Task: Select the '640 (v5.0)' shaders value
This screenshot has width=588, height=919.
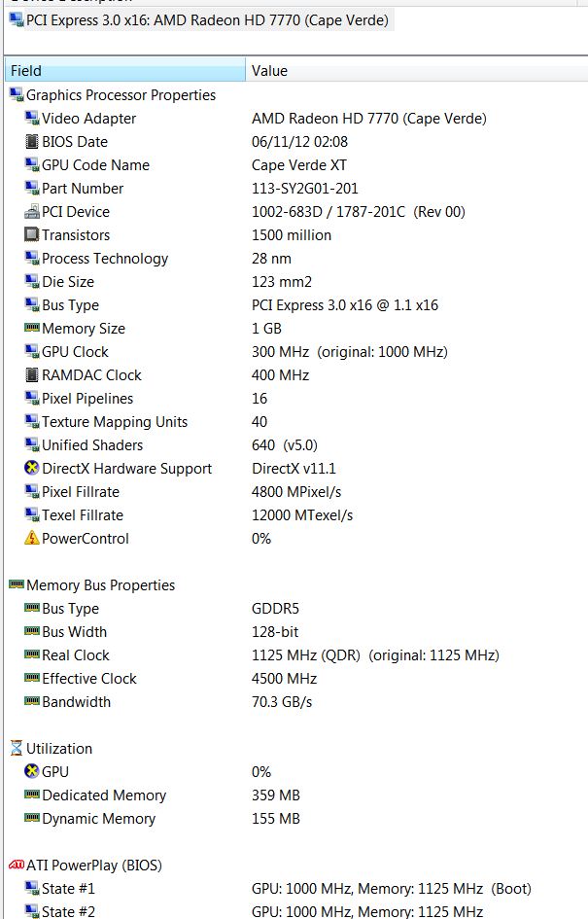Action: pos(284,445)
